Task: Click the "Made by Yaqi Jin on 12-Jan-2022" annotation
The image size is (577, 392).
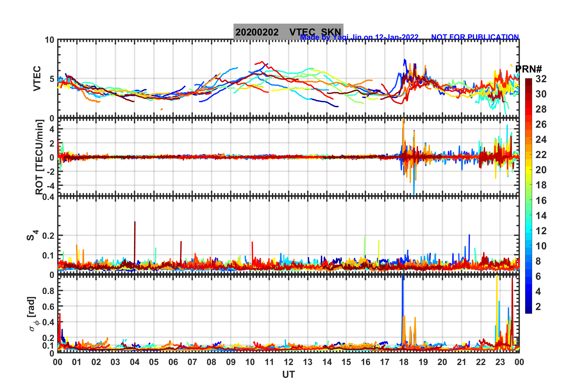Action: point(359,37)
